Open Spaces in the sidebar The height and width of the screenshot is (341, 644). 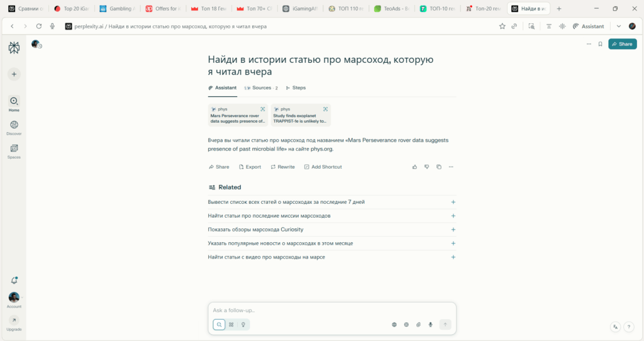(x=14, y=151)
